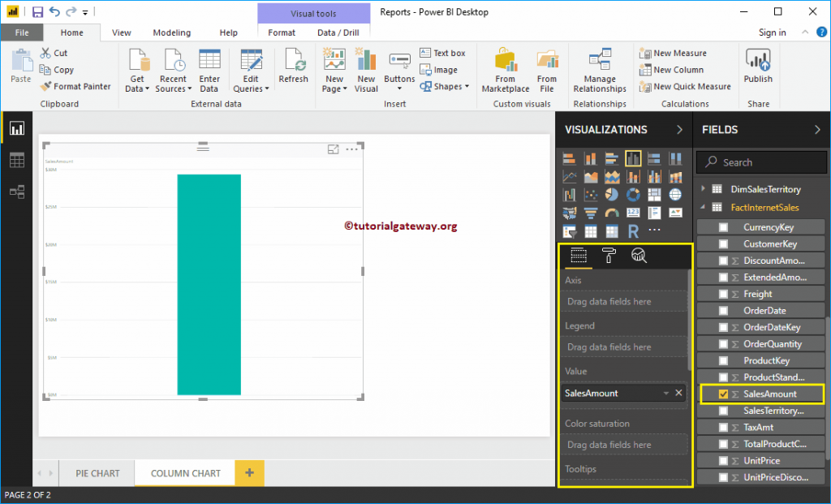This screenshot has height=504, width=831.
Task: Check the CustomerKey field checkbox
Action: coord(723,243)
